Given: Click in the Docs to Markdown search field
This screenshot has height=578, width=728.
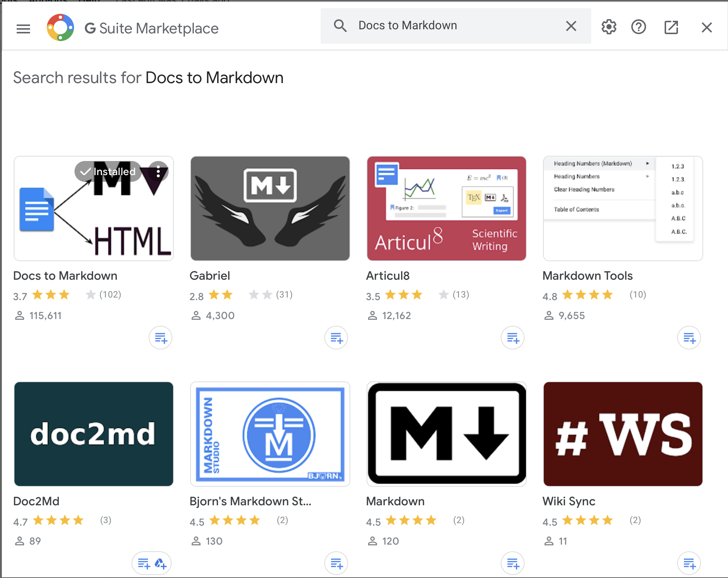Looking at the screenshot, I should pos(456,26).
